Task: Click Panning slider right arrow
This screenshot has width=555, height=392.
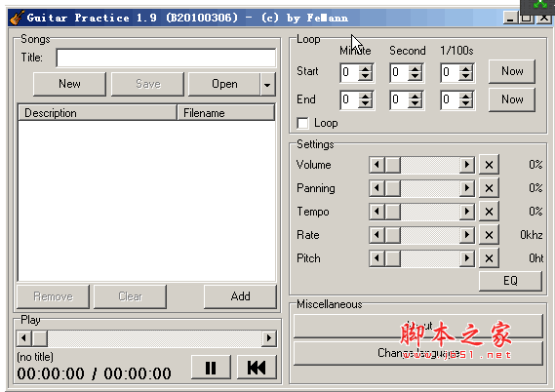Action: 467,188
